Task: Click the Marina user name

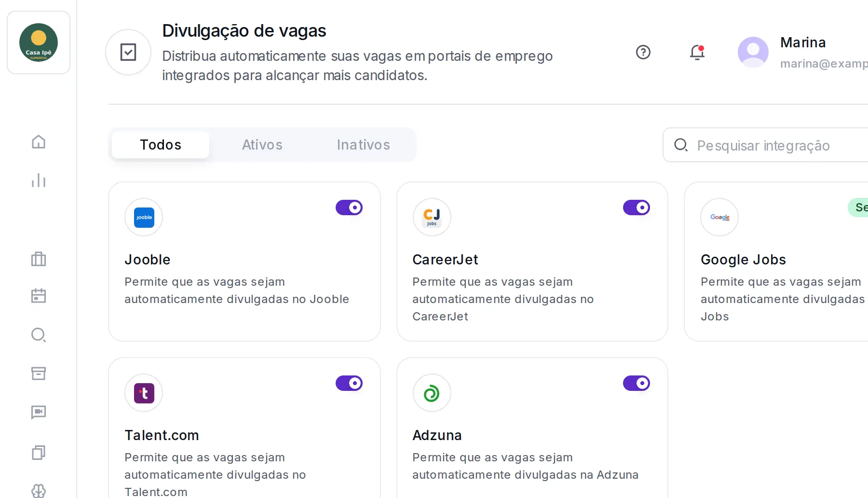Action: click(x=803, y=42)
